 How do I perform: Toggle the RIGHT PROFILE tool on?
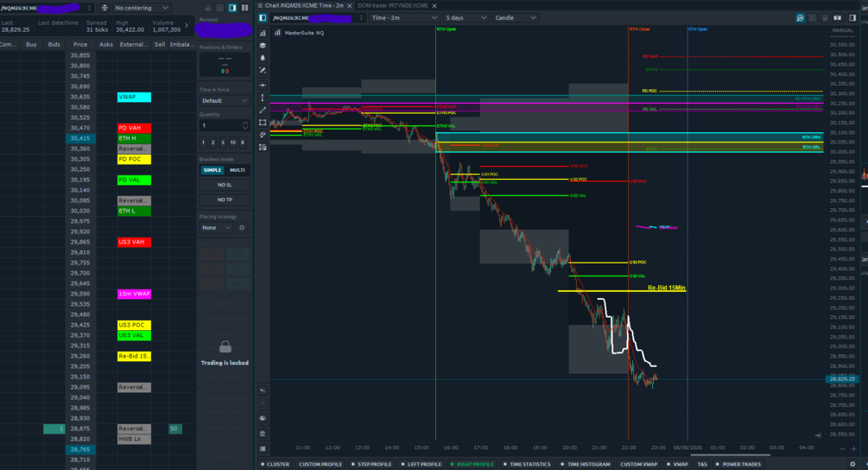(x=472, y=465)
